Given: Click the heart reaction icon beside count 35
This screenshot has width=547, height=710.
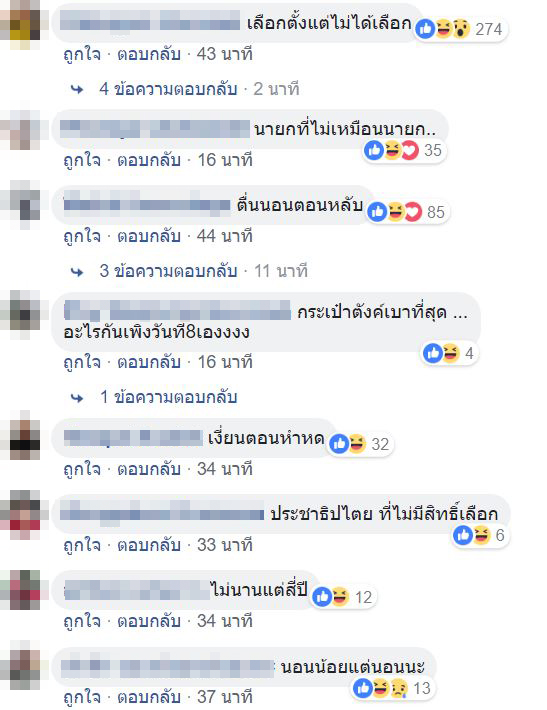Looking at the screenshot, I should click(x=410, y=150).
